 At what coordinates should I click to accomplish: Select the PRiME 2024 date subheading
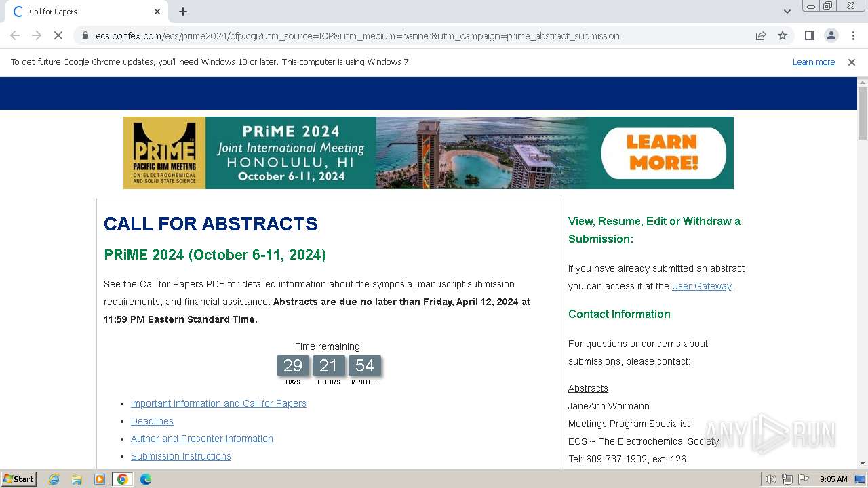(215, 255)
